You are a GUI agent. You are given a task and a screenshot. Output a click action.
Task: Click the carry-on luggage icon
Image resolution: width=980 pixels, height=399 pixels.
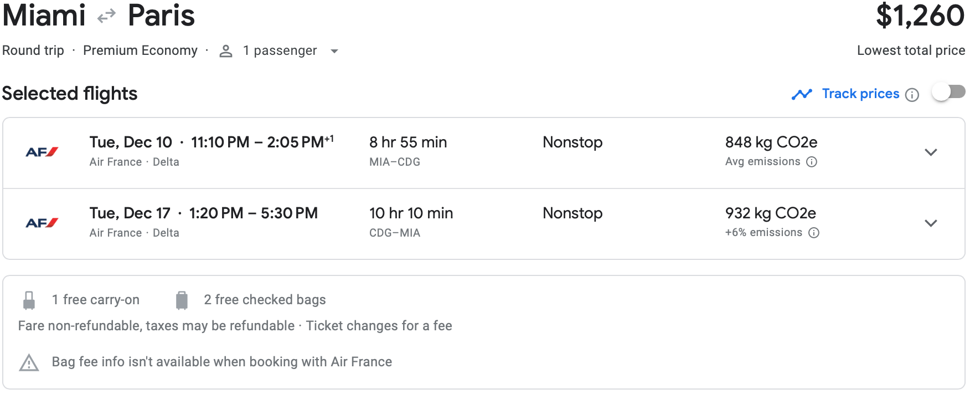[x=29, y=300]
